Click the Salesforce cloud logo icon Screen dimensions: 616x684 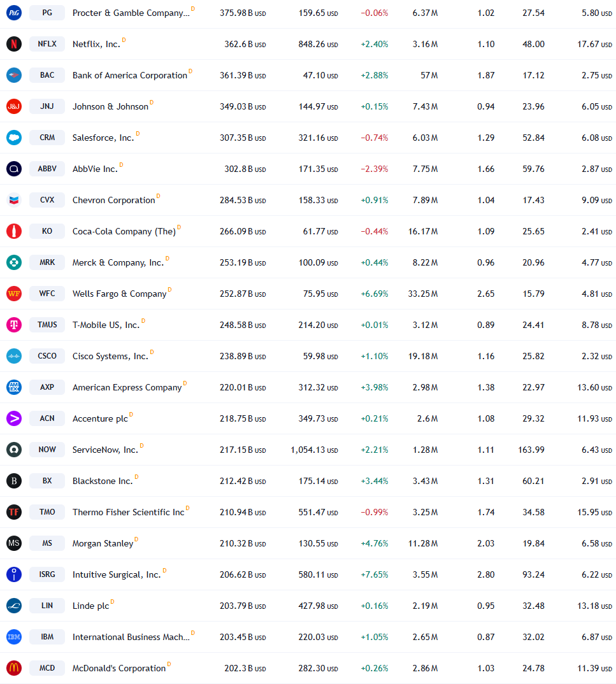pos(14,138)
